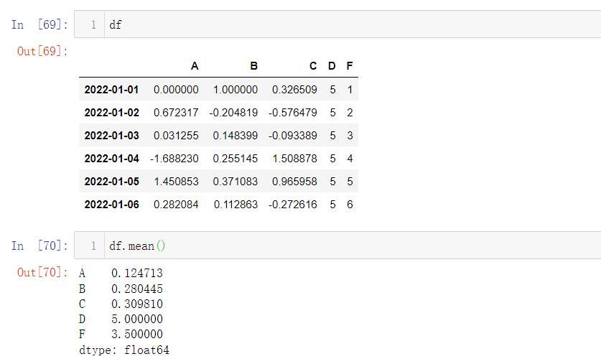Viewport: 601px width, 364px height.
Task: Click column header C in the dataframe
Action: tap(313, 66)
